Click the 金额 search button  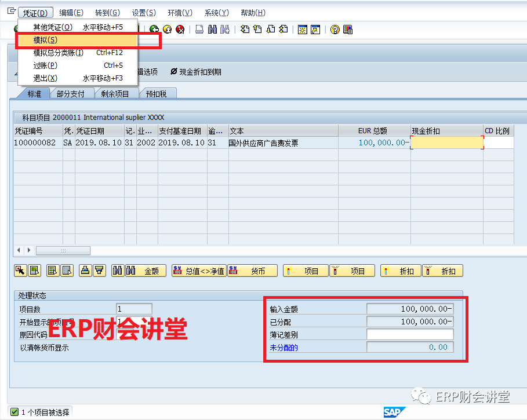tap(146, 271)
